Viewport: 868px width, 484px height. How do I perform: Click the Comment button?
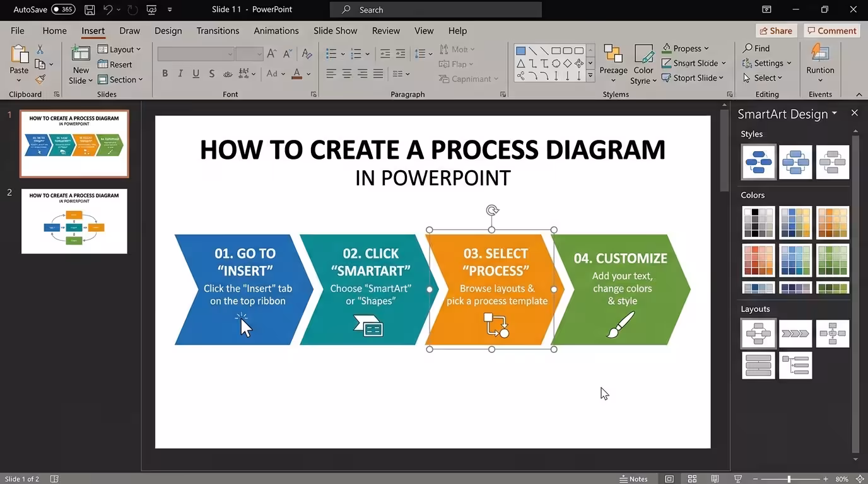[x=831, y=30]
